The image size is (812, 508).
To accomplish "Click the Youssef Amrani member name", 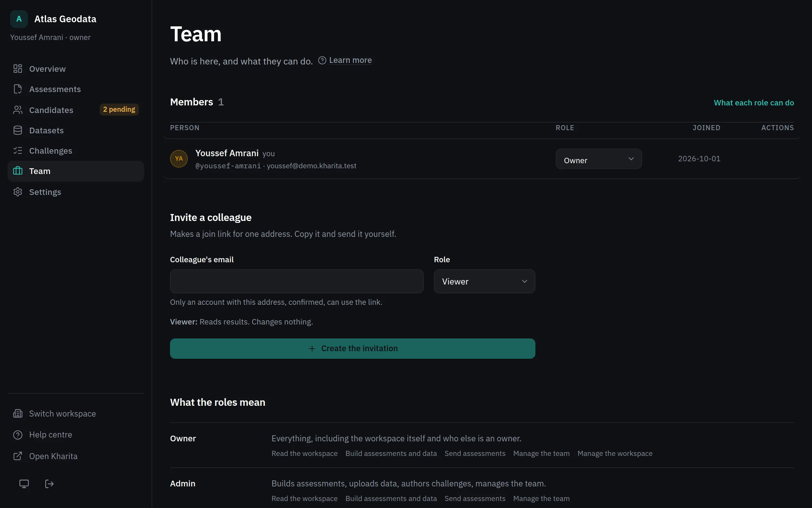I will pyautogui.click(x=227, y=153).
